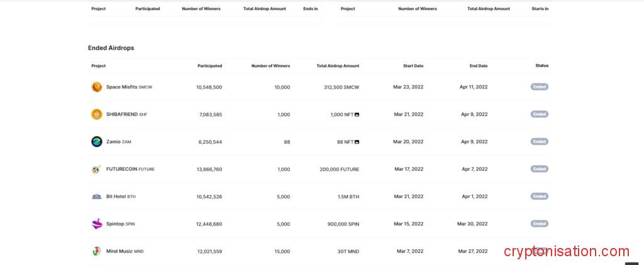The width and height of the screenshot is (644, 265).
Task: Click the Spintop project logo
Action: point(96,224)
